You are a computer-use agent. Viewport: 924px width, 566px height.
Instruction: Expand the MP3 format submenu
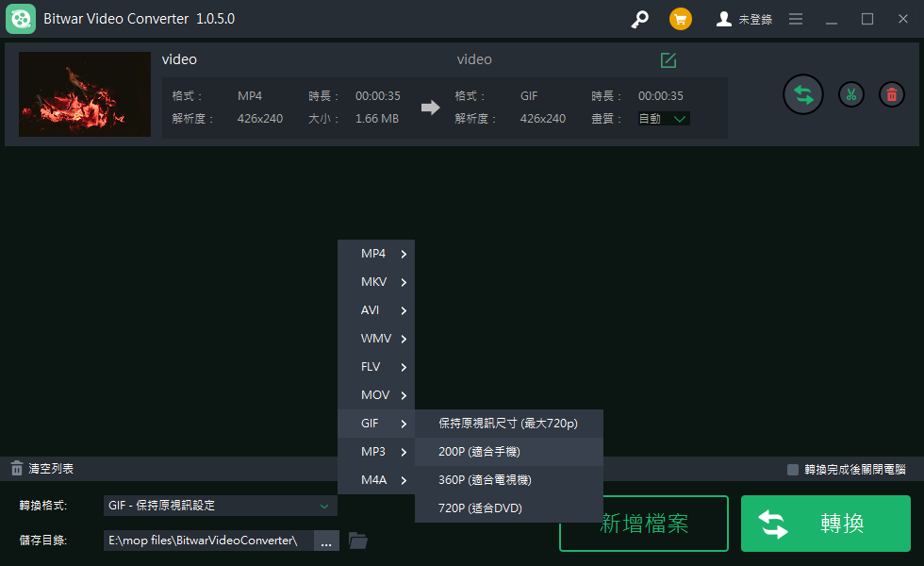click(x=376, y=452)
